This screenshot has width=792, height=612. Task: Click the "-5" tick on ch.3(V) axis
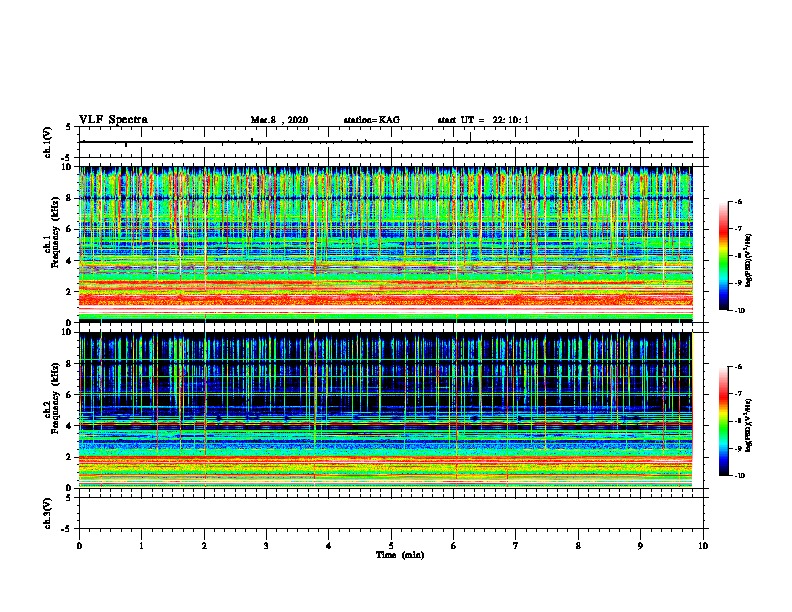tap(67, 529)
